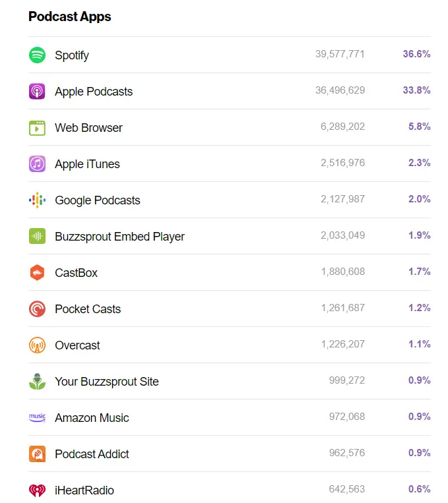The width and height of the screenshot is (448, 503).
Task: Click the Your Buzzsprout Site sprout icon
Action: (37, 382)
